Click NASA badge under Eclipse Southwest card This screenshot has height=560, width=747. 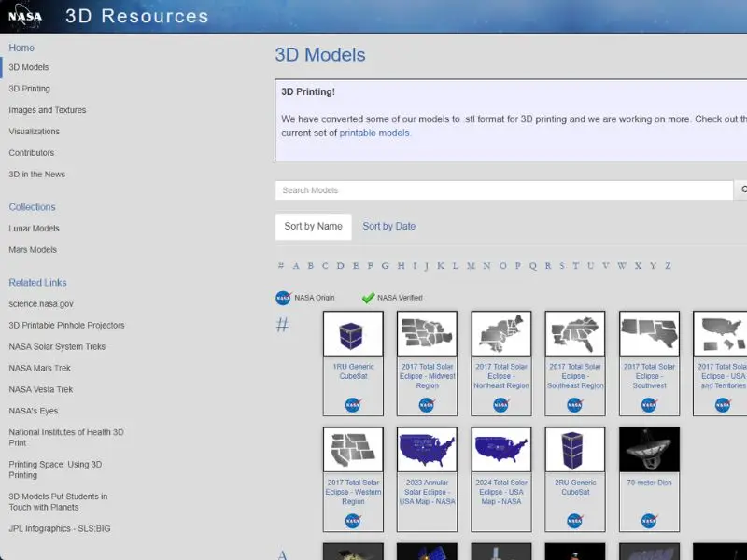[x=649, y=405]
